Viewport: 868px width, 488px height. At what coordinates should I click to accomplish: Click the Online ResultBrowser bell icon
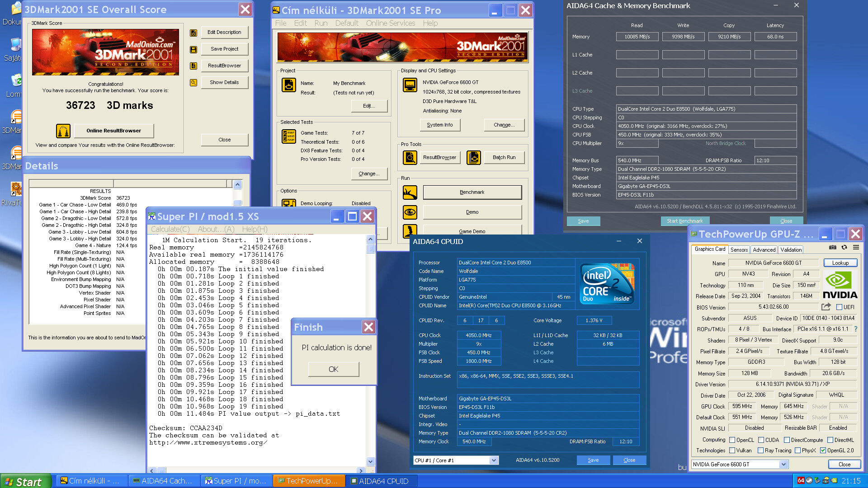tap(63, 131)
